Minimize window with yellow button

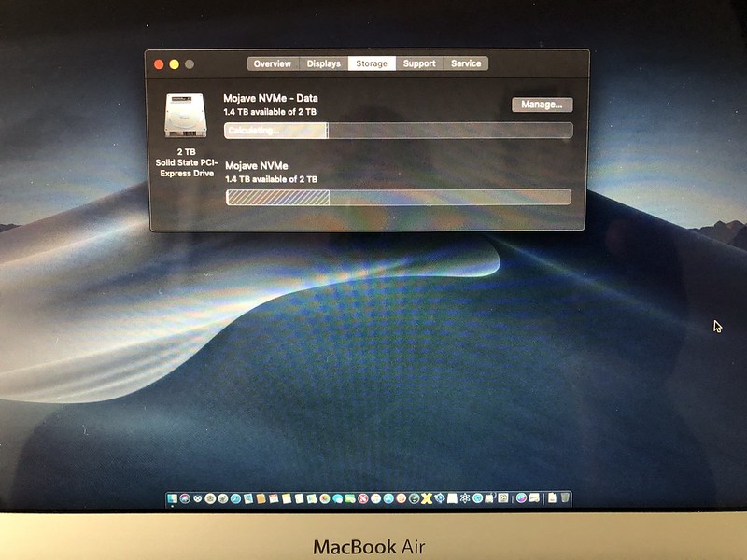[x=175, y=64]
